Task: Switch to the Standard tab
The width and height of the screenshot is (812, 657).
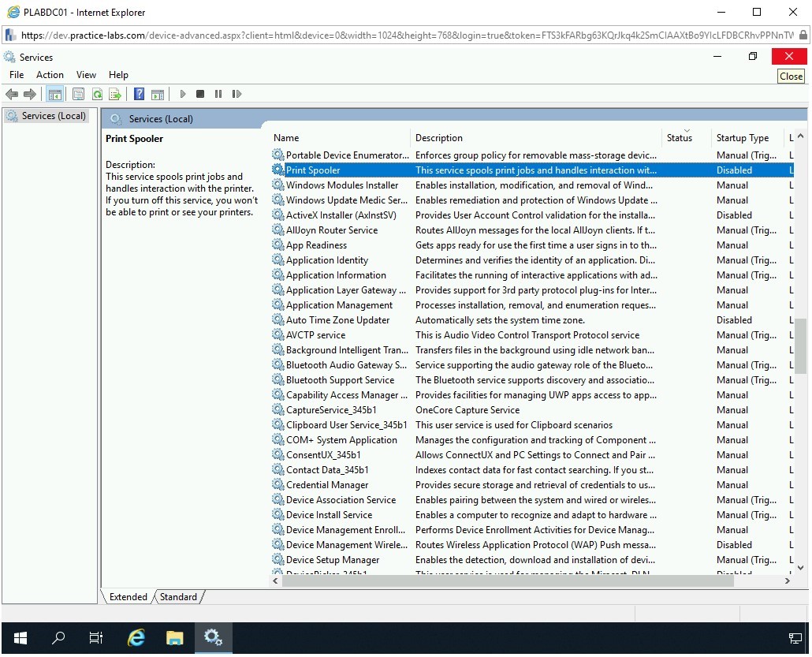Action: click(x=178, y=597)
